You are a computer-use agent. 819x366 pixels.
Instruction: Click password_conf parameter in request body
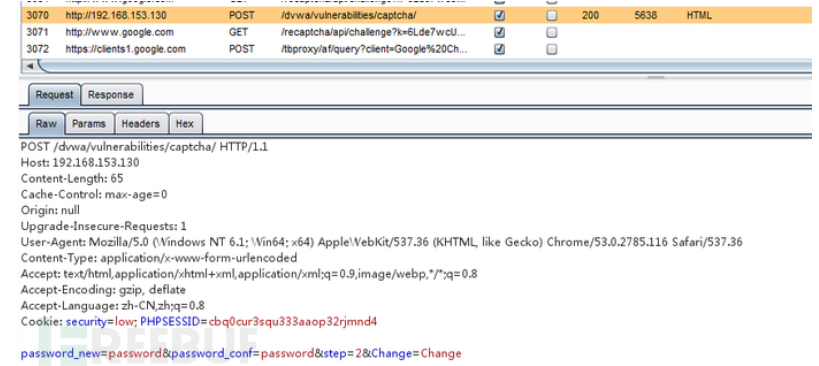pyautogui.click(x=243, y=353)
